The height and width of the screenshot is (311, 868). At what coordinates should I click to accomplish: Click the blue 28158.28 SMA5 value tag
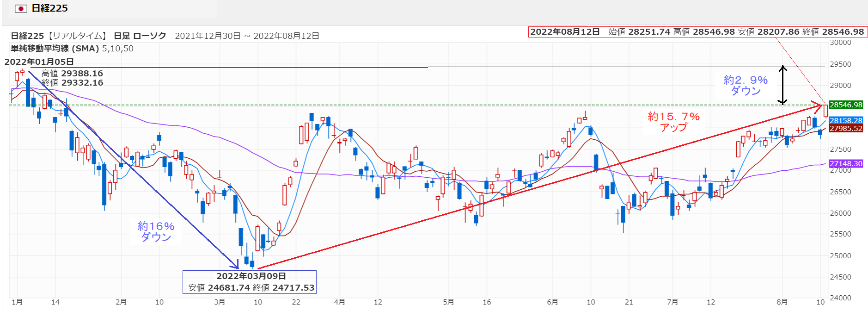[x=846, y=120]
